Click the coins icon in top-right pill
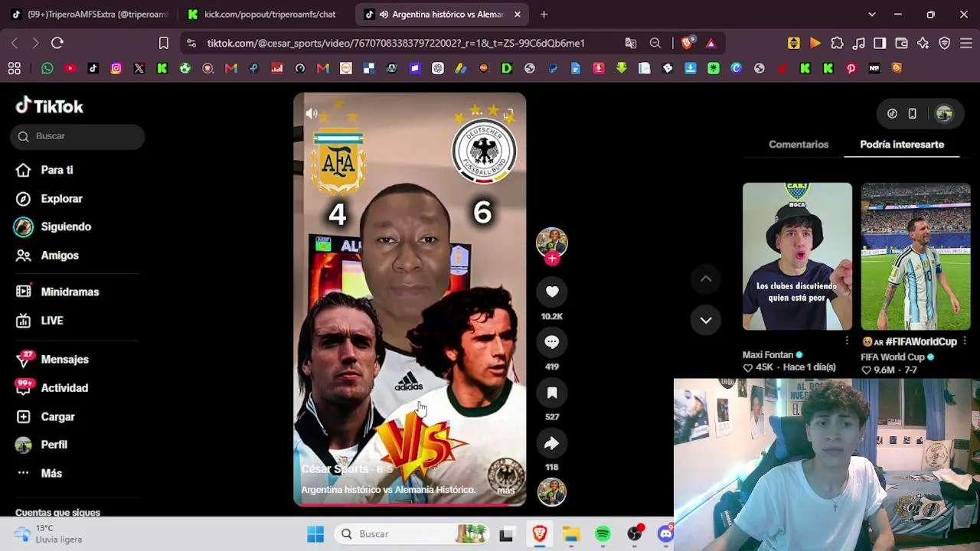The width and height of the screenshot is (980, 551). click(x=892, y=114)
